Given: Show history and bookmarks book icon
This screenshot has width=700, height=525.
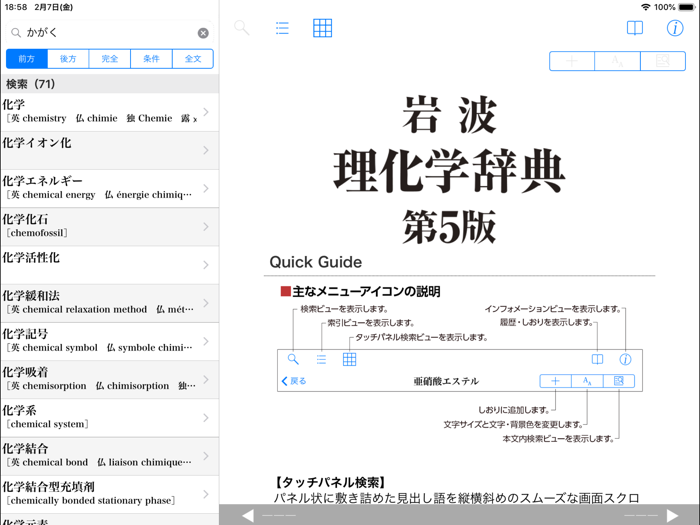Looking at the screenshot, I should [635, 28].
